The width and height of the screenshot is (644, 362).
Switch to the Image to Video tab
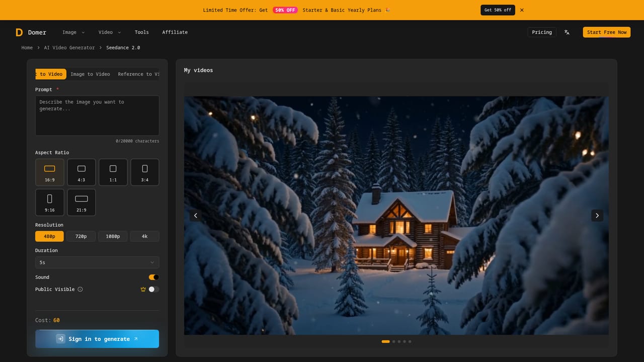pyautogui.click(x=90, y=74)
